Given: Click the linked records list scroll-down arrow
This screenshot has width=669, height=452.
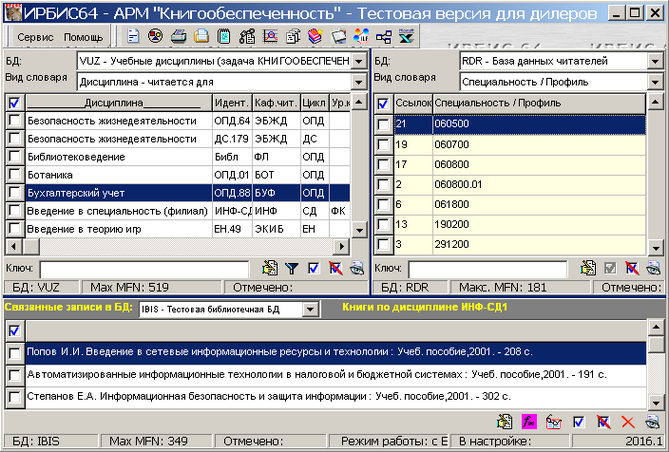Looking at the screenshot, I should click(x=655, y=402).
